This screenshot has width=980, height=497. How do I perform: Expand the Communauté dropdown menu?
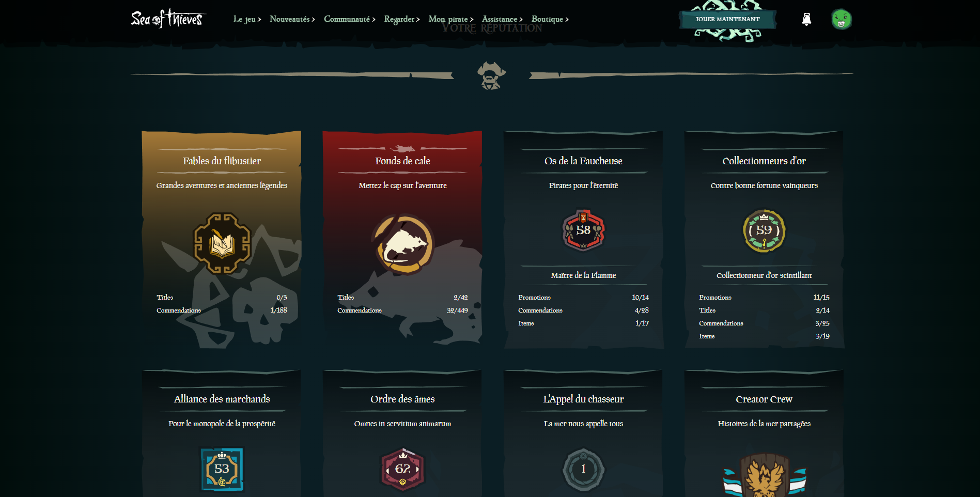[349, 19]
